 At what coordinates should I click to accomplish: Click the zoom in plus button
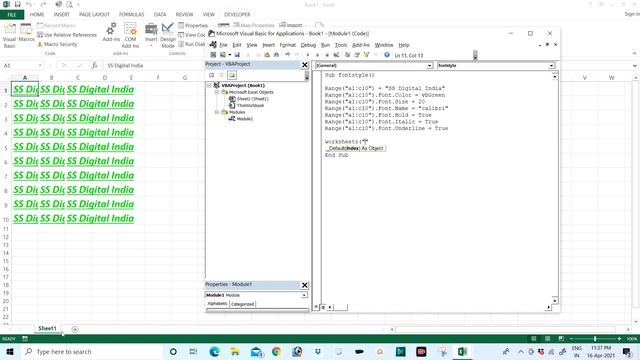point(619,339)
